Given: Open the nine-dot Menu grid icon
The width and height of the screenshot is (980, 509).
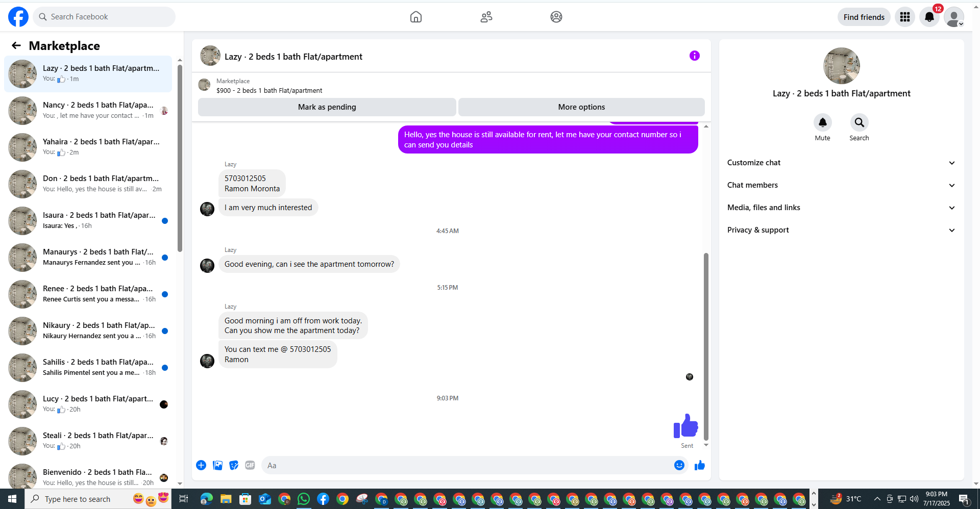Looking at the screenshot, I should tap(905, 17).
